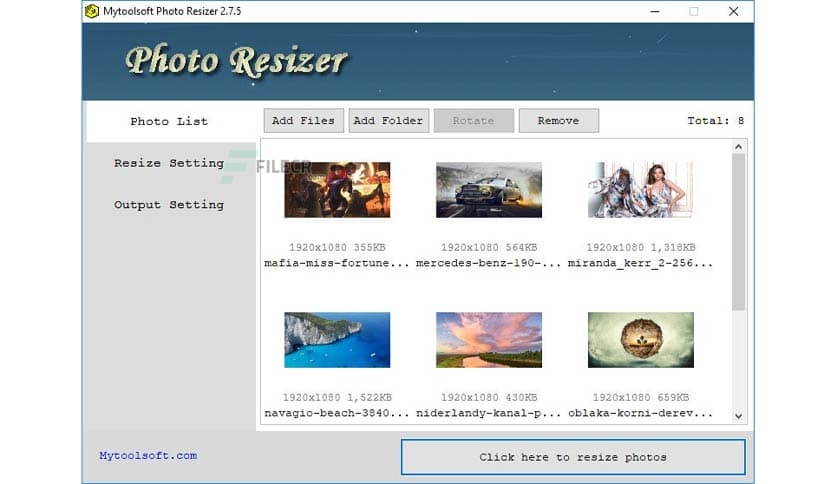Click the mercedes-benz-190-... file name
Screen dimensions: 836x484
[488, 263]
